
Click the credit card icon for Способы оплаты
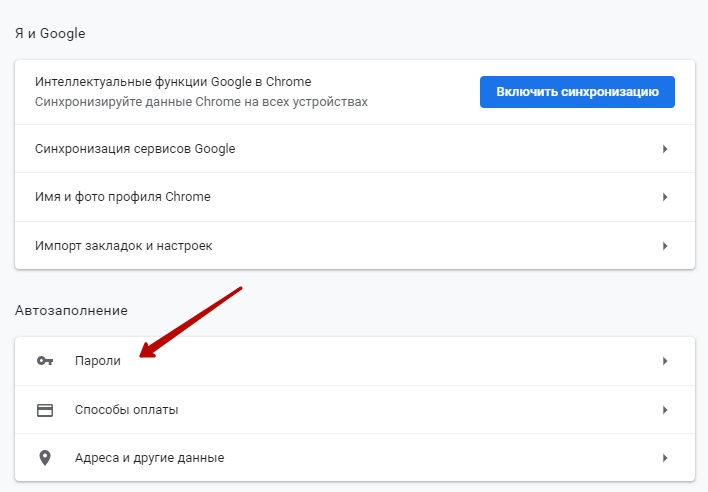tap(44, 409)
